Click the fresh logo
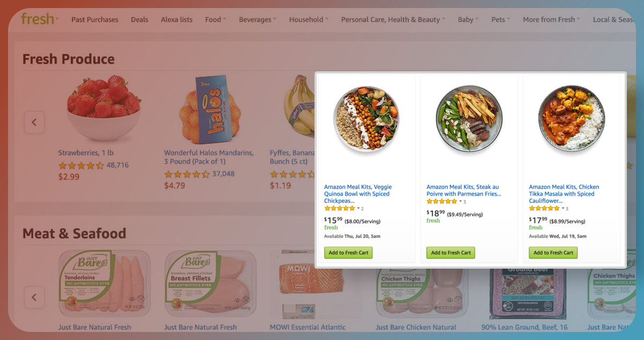The width and height of the screenshot is (644, 340). [x=38, y=19]
